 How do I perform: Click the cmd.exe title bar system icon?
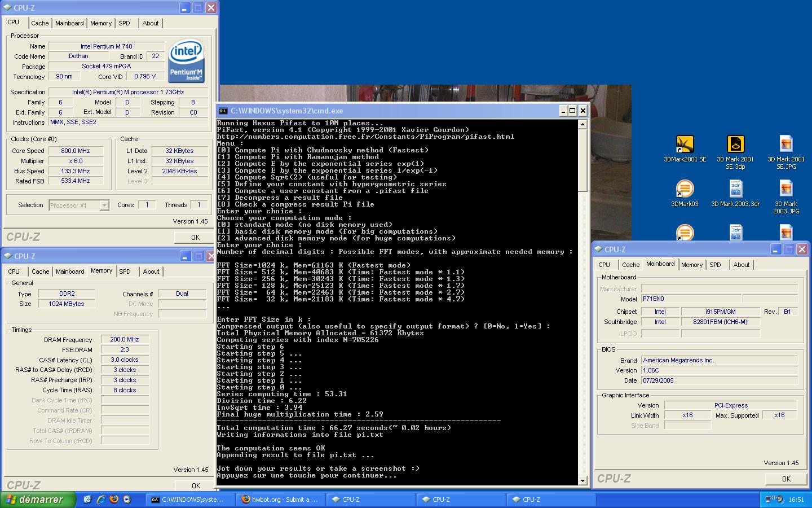point(223,111)
